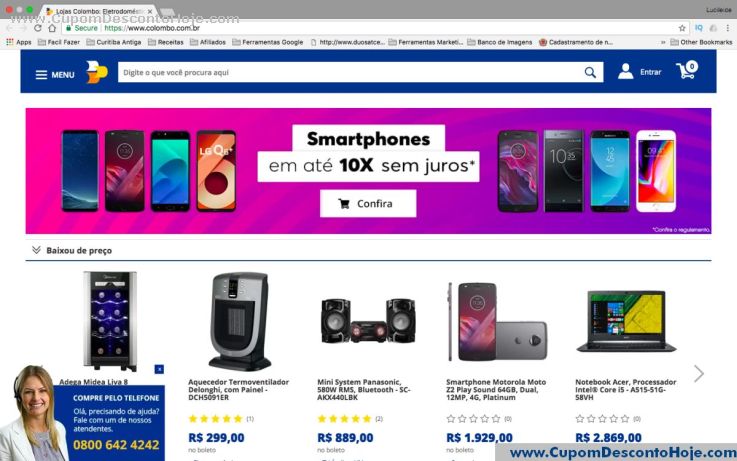Open the Ferramentas Google bookmark folder
Image resolution: width=737 pixels, height=461 pixels.
pos(267,42)
